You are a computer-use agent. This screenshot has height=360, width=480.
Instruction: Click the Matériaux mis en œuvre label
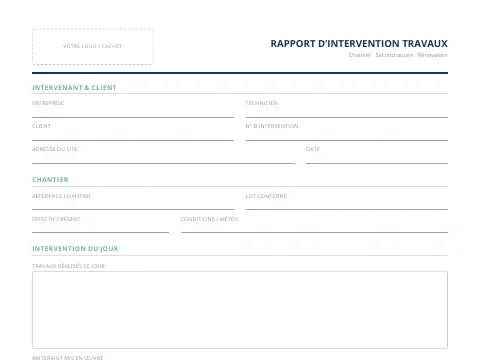pos(68,358)
